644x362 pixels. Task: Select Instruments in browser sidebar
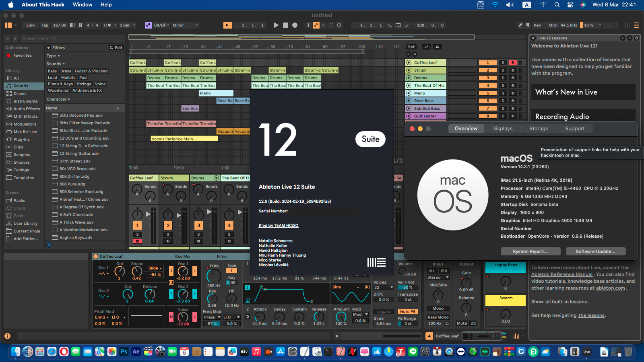coord(25,101)
